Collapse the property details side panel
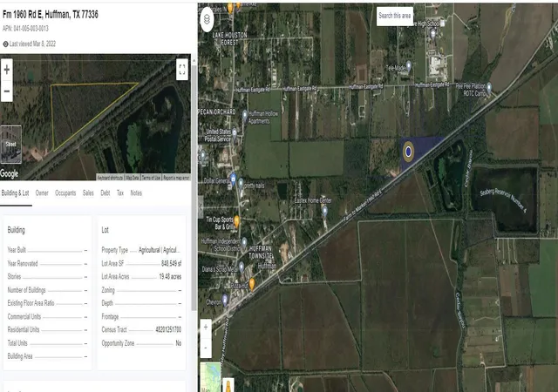The height and width of the screenshot is (392, 558). coord(201,206)
